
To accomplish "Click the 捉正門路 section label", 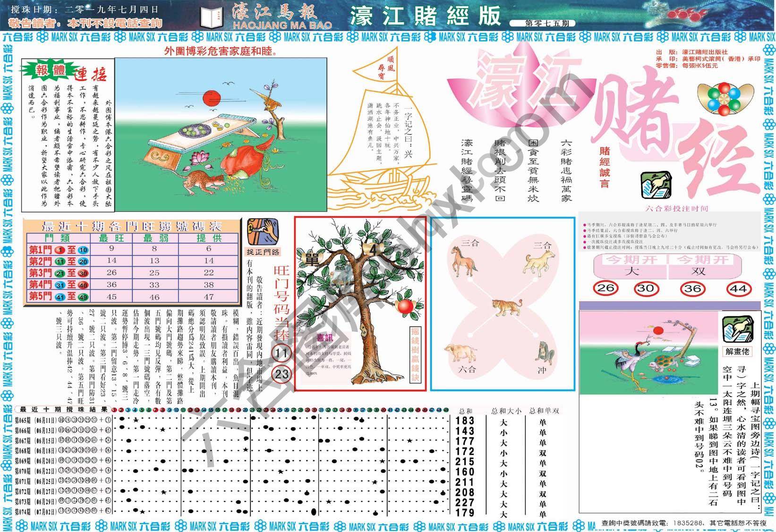I will point(263,251).
